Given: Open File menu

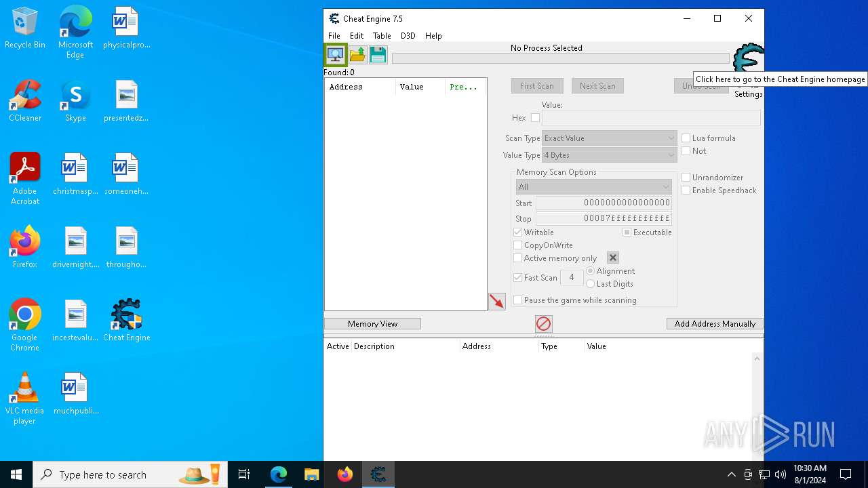Looking at the screenshot, I should [x=334, y=36].
